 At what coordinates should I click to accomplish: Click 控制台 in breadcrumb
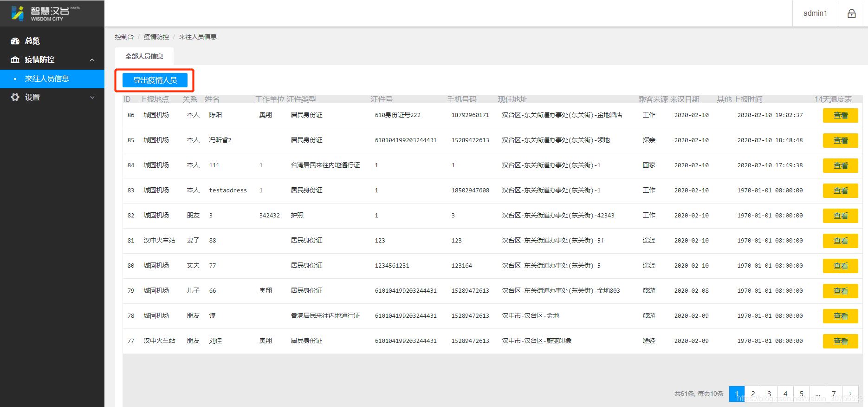124,37
